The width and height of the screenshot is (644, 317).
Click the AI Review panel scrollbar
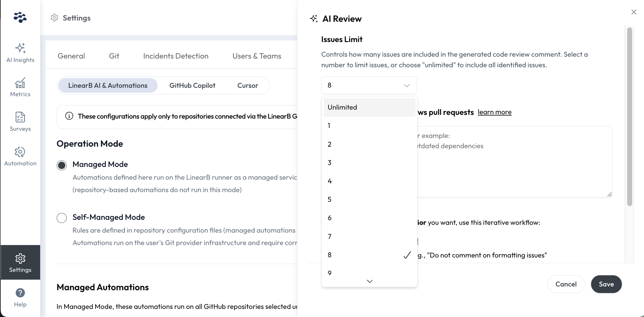tap(629, 117)
